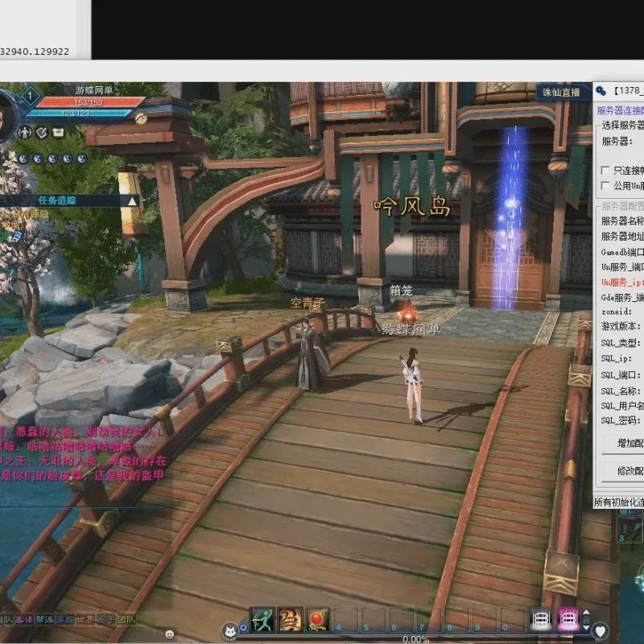Click the shirt equipment icon under portrait
The height and width of the screenshot is (644, 644).
tap(59, 132)
